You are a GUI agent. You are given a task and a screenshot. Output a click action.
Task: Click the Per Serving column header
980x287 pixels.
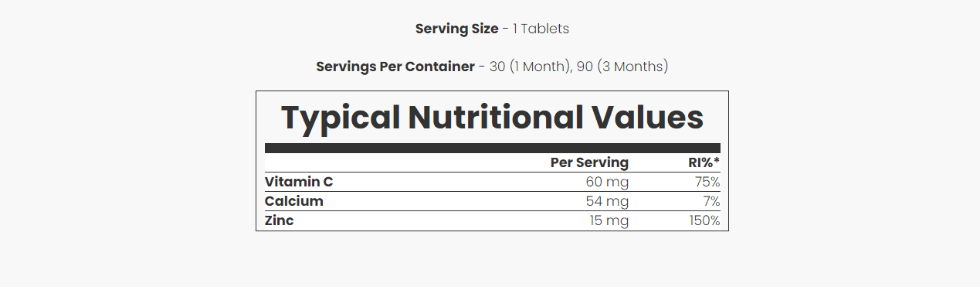[589, 162]
